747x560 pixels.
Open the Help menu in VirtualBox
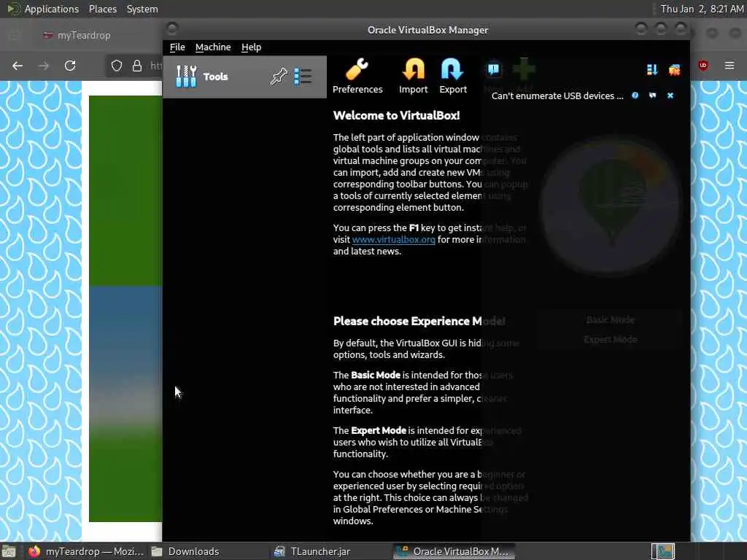point(251,47)
